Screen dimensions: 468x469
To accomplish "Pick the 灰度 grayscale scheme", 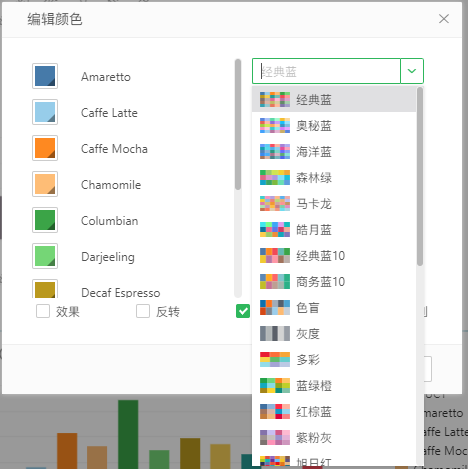I will pos(334,334).
